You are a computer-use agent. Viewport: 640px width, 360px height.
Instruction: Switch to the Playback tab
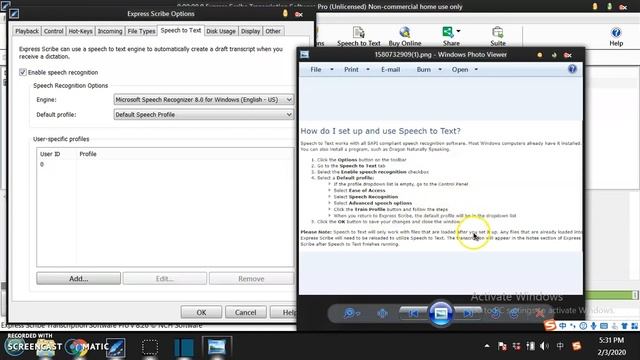(27, 31)
